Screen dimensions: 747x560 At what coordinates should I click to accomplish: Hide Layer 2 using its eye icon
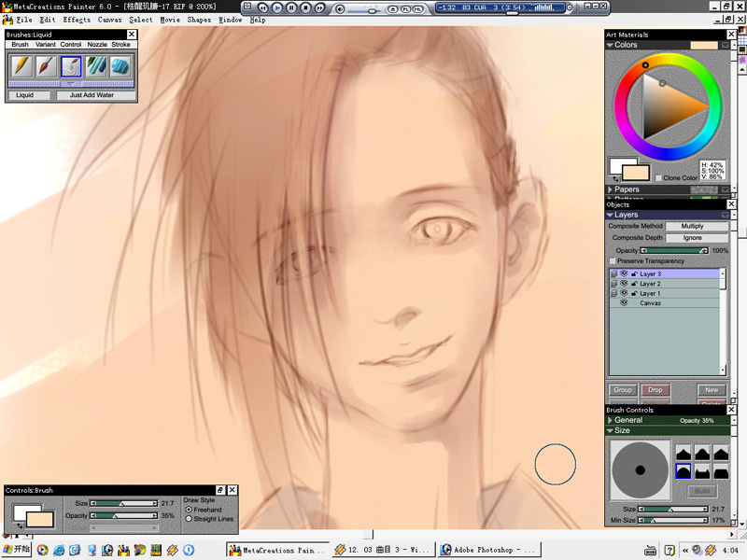coord(624,284)
